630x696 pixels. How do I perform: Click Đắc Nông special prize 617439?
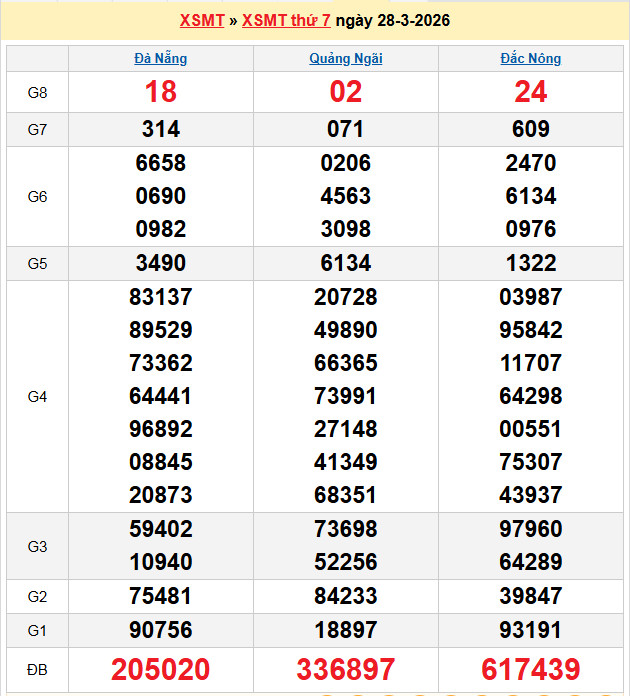pos(530,669)
